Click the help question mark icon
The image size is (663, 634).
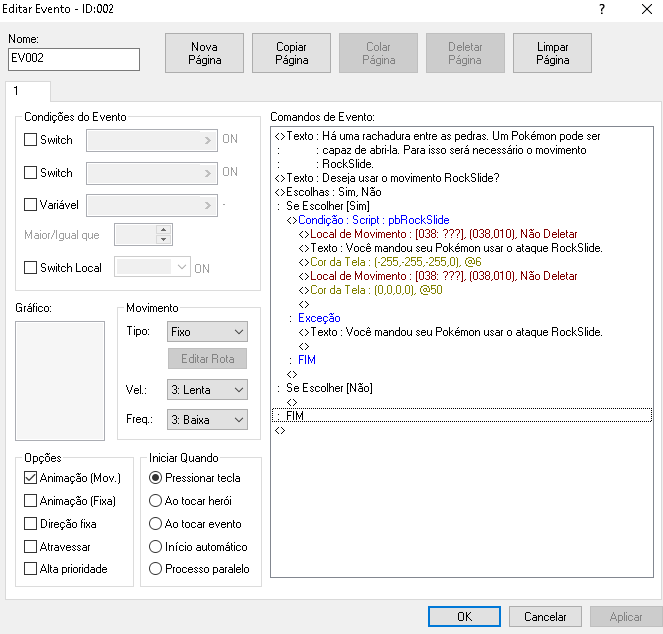(x=602, y=9)
